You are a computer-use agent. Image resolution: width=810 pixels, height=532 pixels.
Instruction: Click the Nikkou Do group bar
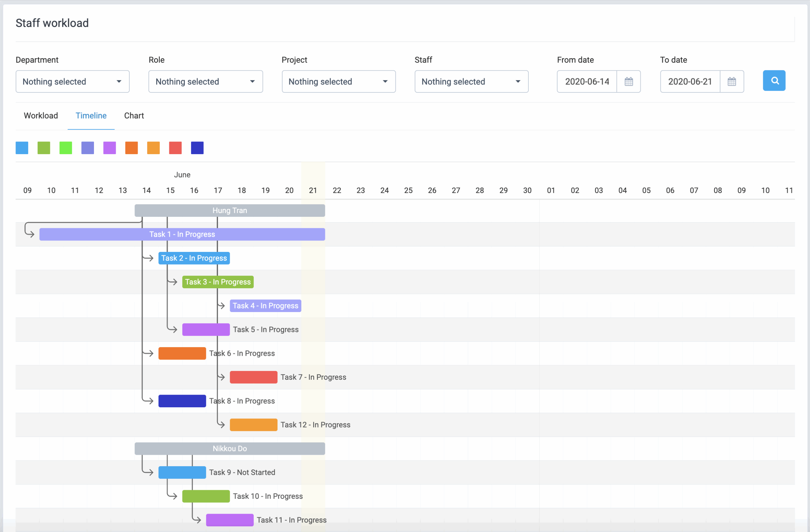click(x=229, y=448)
